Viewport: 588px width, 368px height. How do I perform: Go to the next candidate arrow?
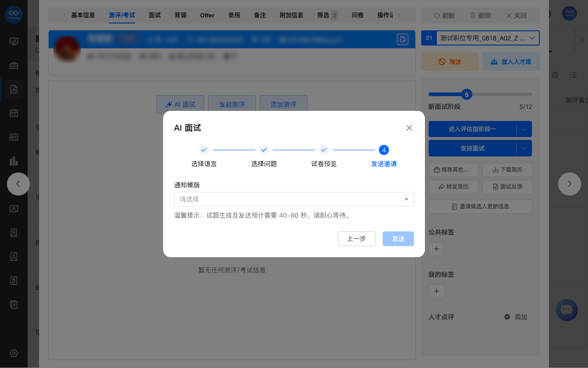(x=569, y=184)
